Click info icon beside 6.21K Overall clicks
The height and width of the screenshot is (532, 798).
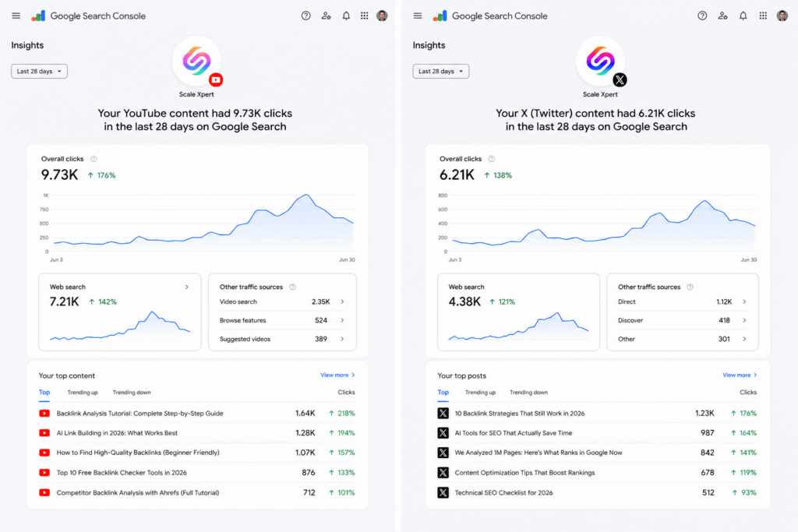[x=492, y=159]
